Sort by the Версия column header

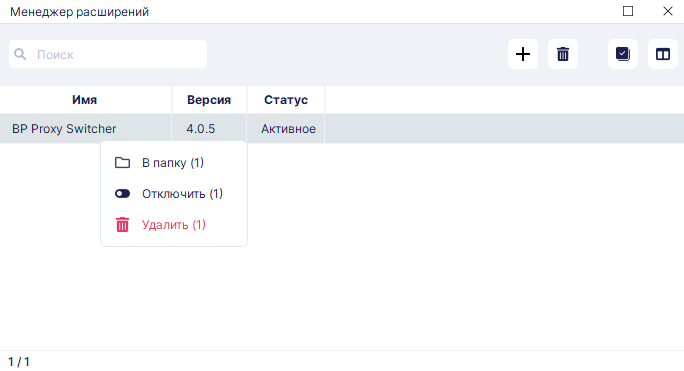pos(209,100)
